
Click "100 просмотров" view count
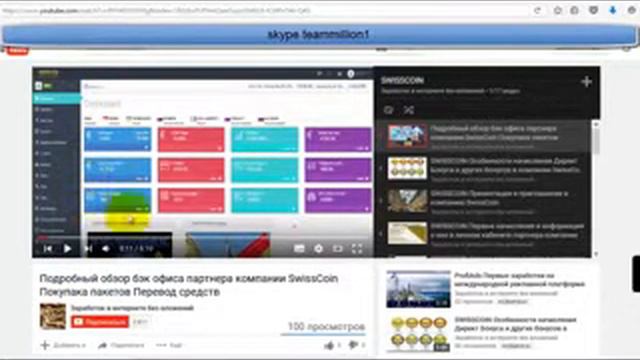pyautogui.click(x=326, y=326)
